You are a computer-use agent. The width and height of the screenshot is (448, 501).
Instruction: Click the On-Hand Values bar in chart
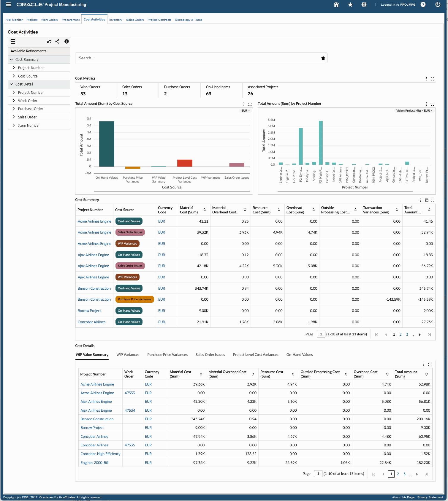pyautogui.click(x=107, y=144)
